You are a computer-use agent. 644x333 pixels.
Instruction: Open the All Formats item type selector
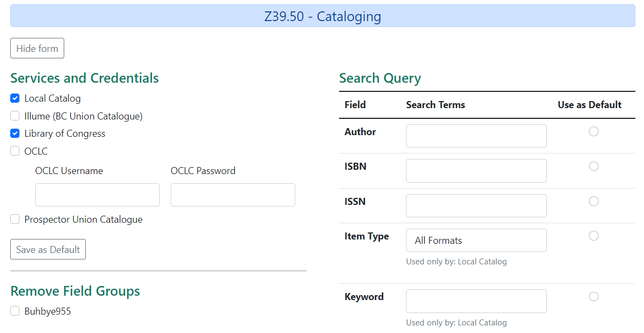[476, 240]
